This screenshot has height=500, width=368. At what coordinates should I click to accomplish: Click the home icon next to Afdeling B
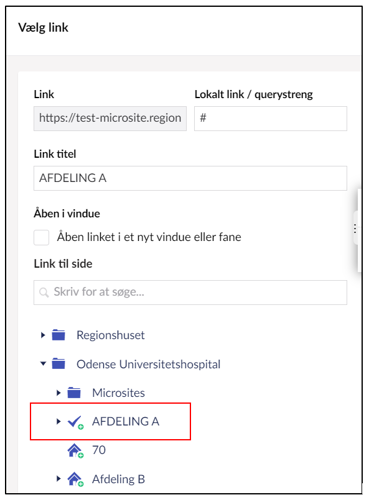75,480
